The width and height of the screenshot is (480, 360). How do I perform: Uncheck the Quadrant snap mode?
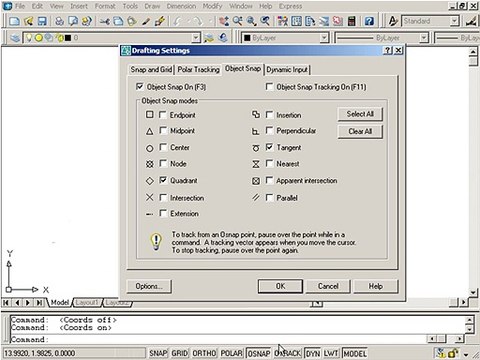163,180
